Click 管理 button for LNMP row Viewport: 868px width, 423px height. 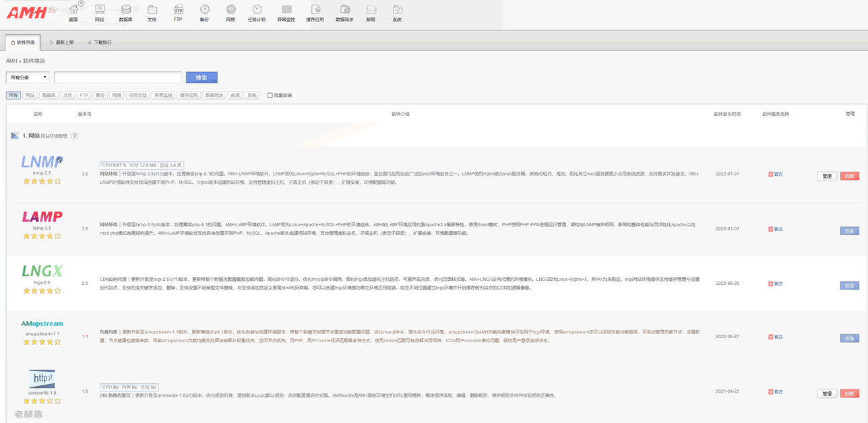pyautogui.click(x=827, y=176)
